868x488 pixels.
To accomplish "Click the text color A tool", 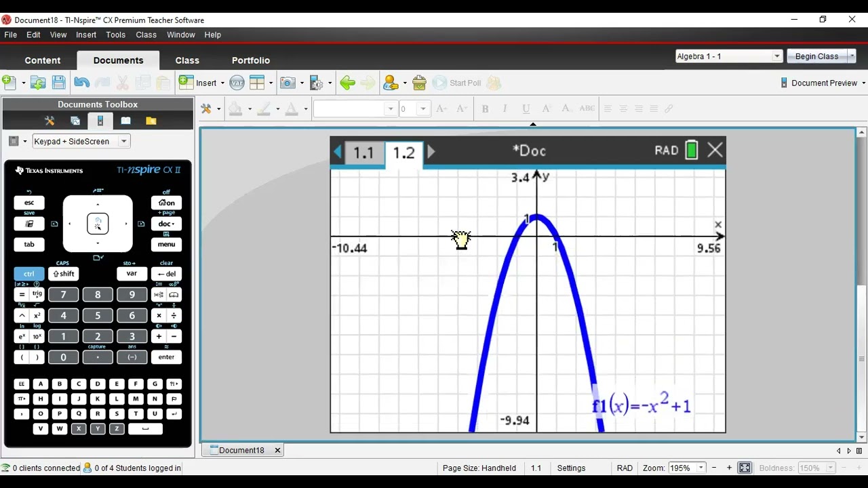I will tap(292, 108).
